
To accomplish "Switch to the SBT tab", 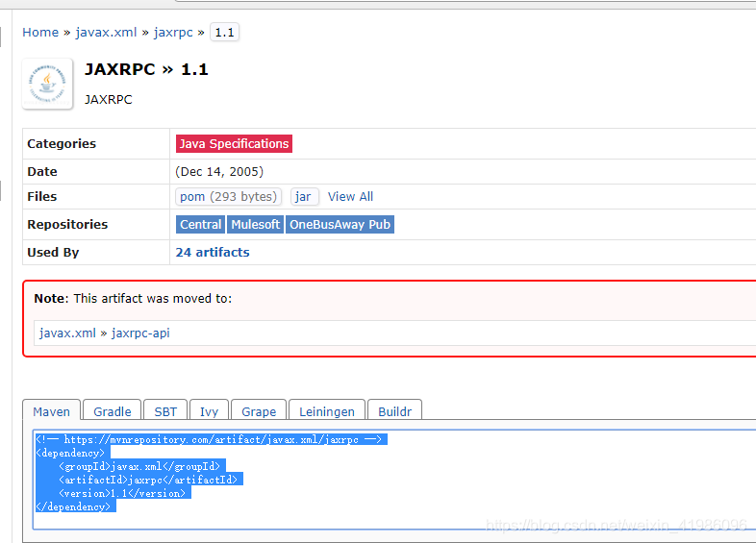I will pos(165,411).
